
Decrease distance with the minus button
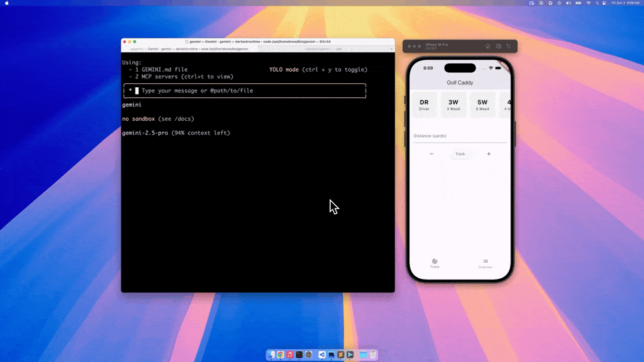click(431, 154)
